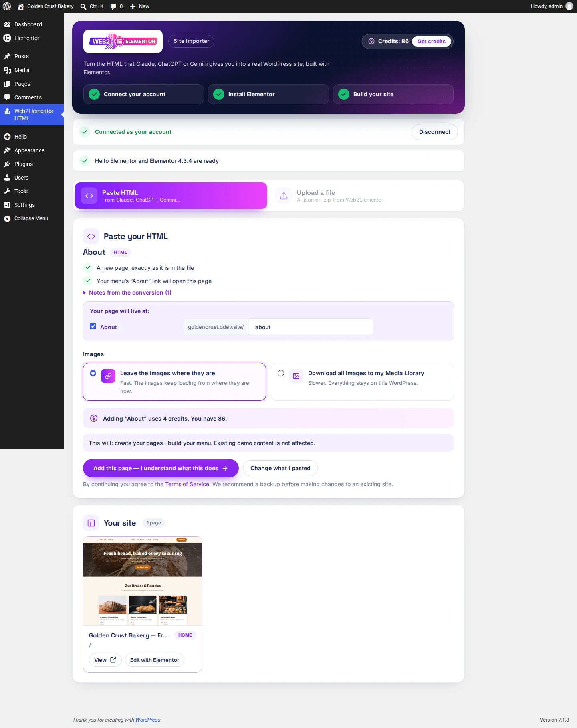Click the Site Importer badge
Viewport: 577px width, 728px height.
point(191,41)
